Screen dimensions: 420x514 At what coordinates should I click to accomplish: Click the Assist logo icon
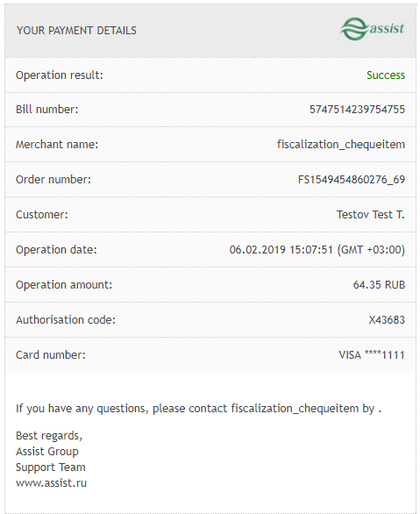click(x=372, y=29)
